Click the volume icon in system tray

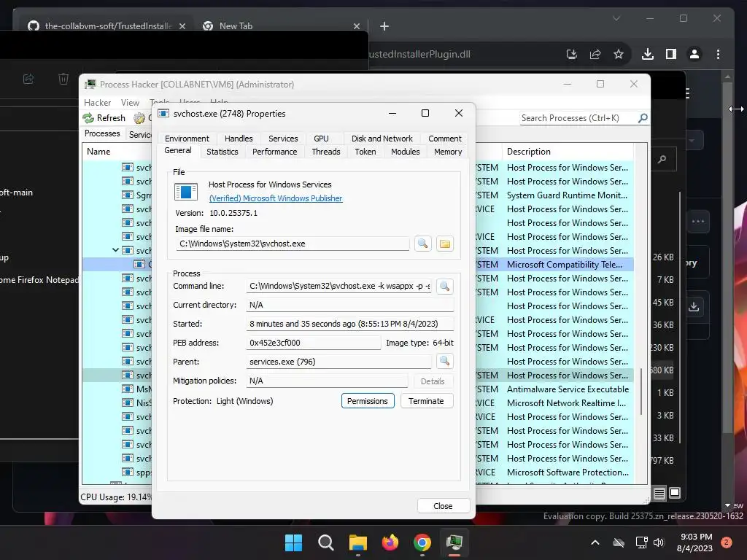point(659,542)
